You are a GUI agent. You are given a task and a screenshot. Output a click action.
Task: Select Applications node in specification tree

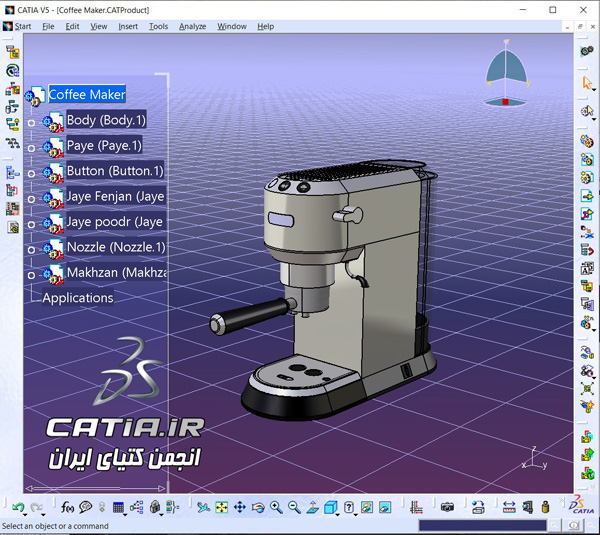[78, 298]
